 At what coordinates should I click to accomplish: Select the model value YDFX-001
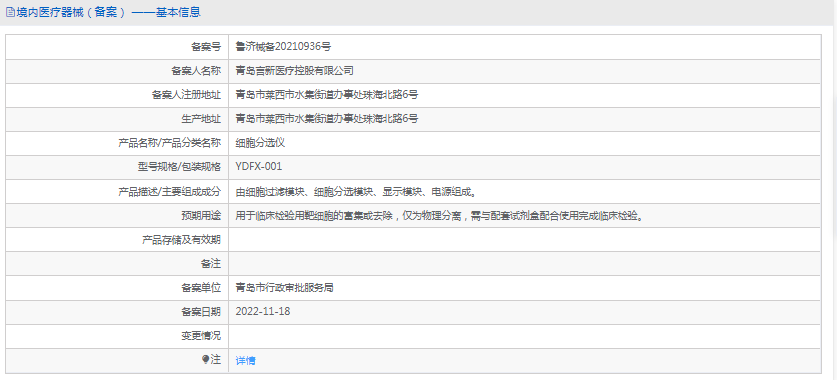(259, 167)
